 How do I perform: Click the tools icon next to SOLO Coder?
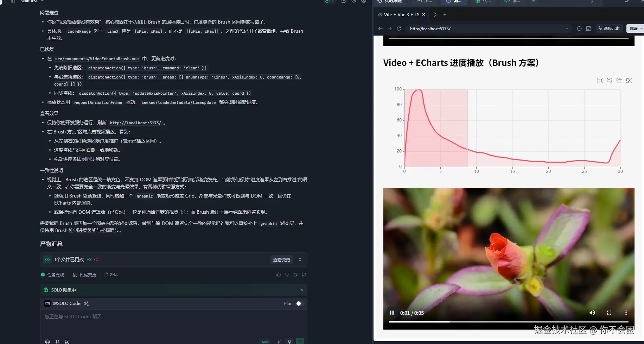[87, 304]
